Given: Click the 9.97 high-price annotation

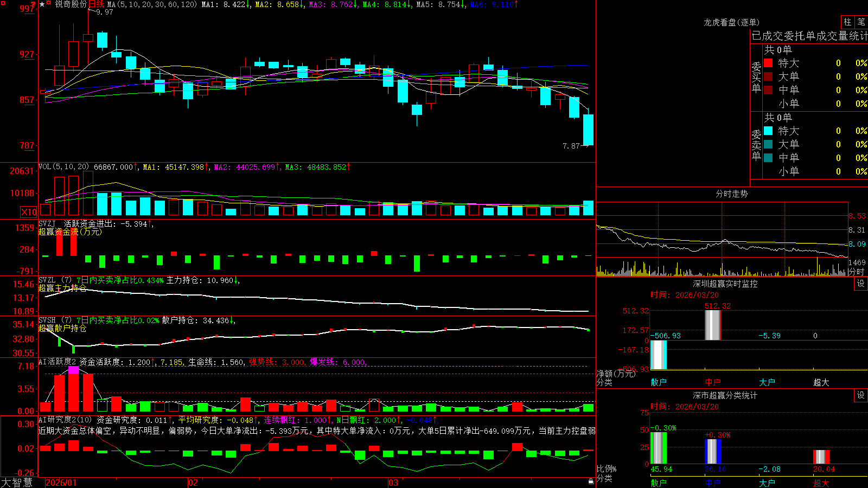Looking at the screenshot, I should [105, 12].
